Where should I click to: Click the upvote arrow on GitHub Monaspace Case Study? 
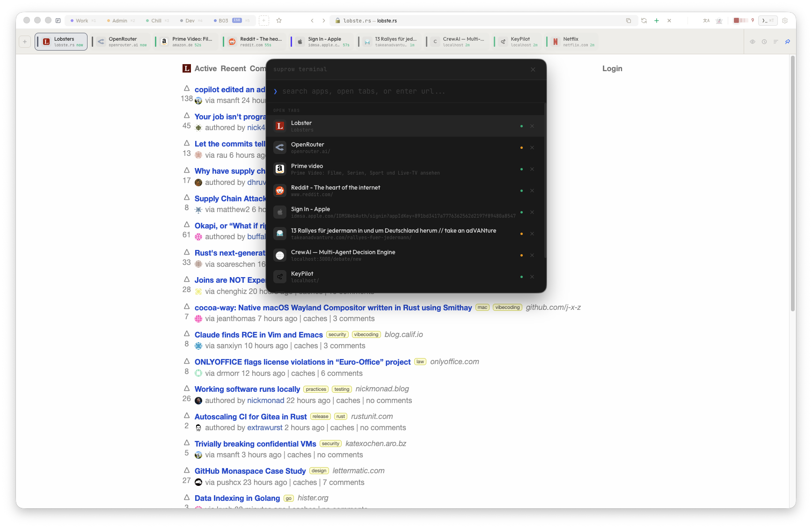[x=187, y=470]
